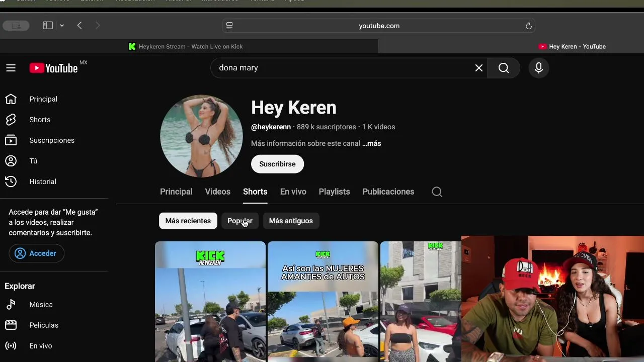This screenshot has height=362, width=644.
Task: Click the Principal label in sidebar
Action: (43, 99)
